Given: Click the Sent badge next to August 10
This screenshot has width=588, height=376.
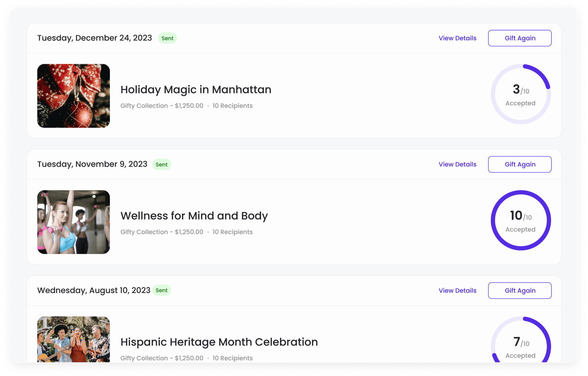Looking at the screenshot, I should point(161,290).
